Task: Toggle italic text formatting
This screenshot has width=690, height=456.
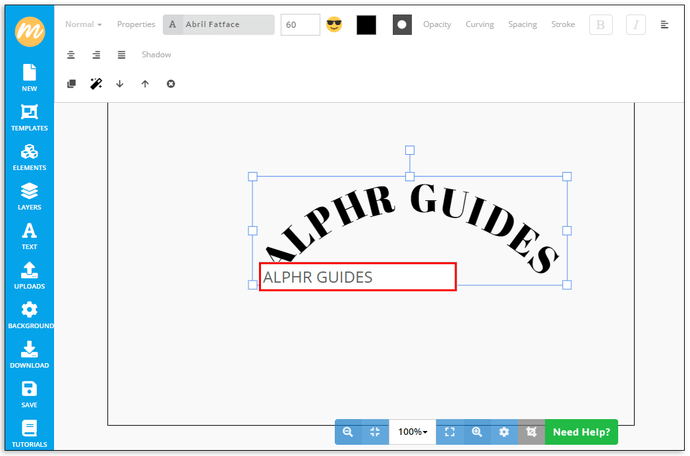Action: (635, 25)
